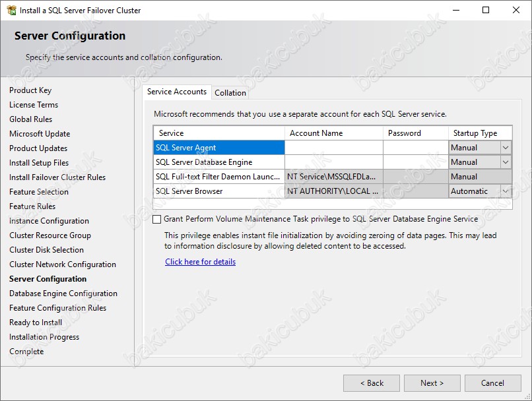The height and width of the screenshot is (401, 532).
Task: Click the NT Service\MSSQLFDLa... account cell
Action: [x=334, y=177]
